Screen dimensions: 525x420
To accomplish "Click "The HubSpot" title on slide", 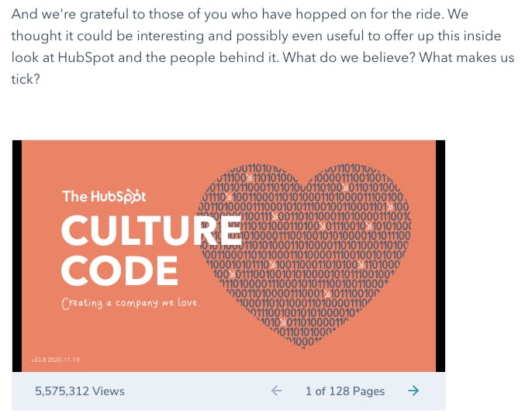I will [104, 197].
